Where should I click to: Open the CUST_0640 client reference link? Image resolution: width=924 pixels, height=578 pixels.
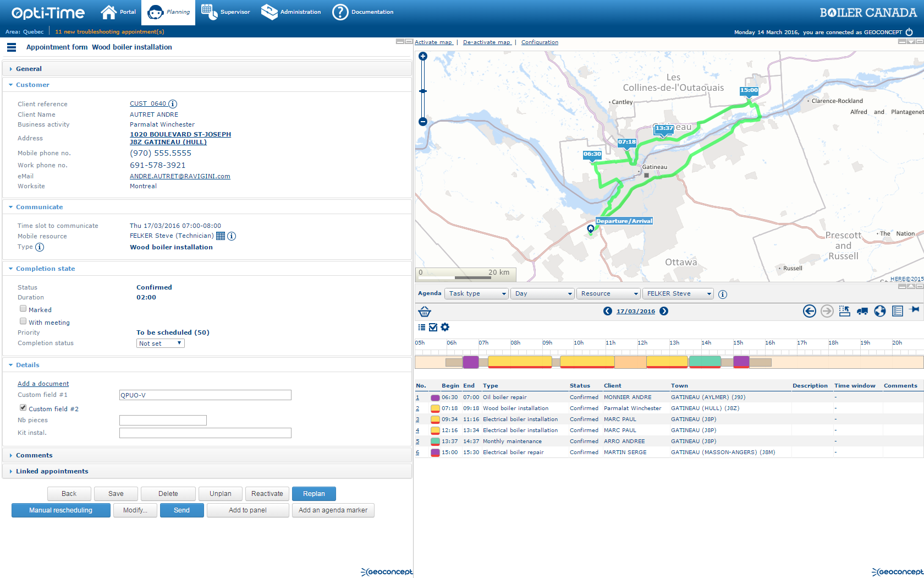click(x=147, y=103)
